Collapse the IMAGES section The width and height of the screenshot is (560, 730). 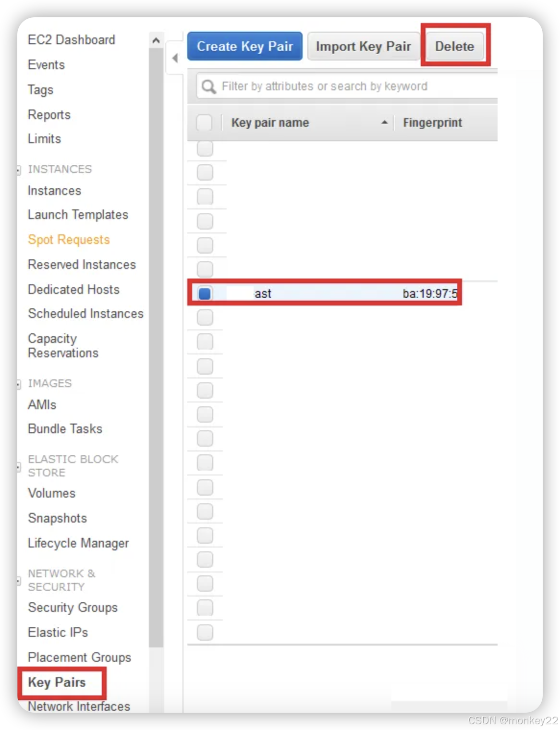[19, 384]
